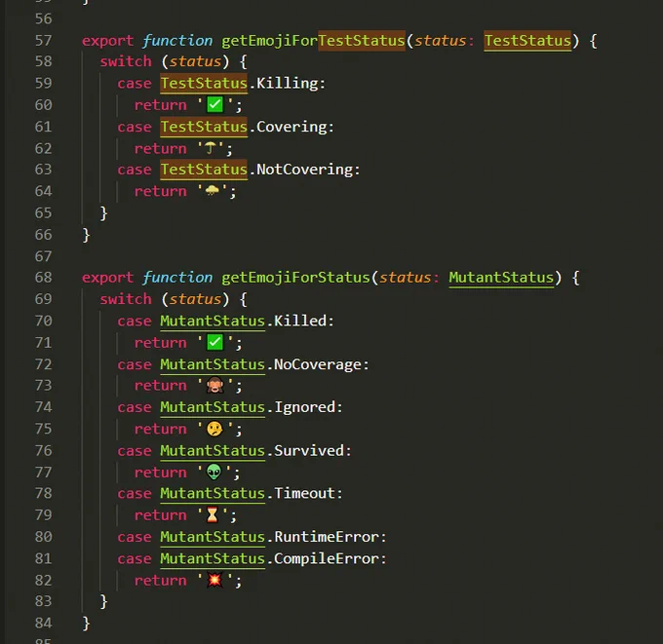The image size is (663, 644).
Task: Click the function keyword on line 68
Action: click(177, 278)
